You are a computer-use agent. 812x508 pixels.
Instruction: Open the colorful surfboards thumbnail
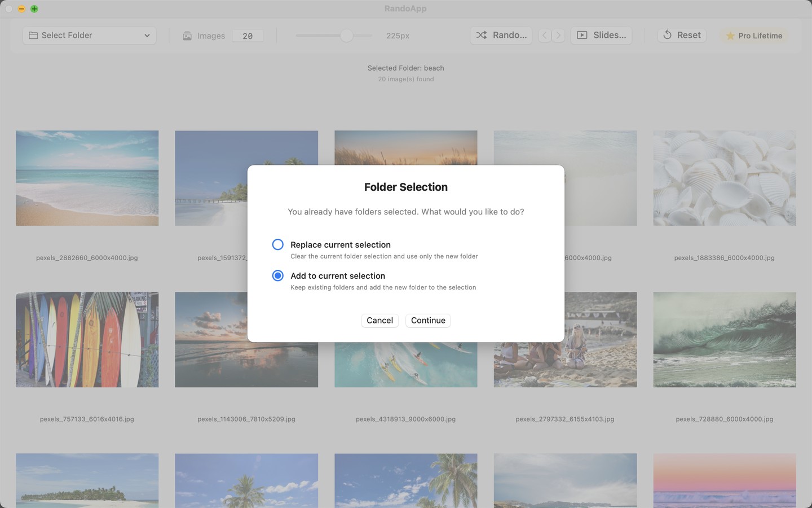pyautogui.click(x=87, y=339)
